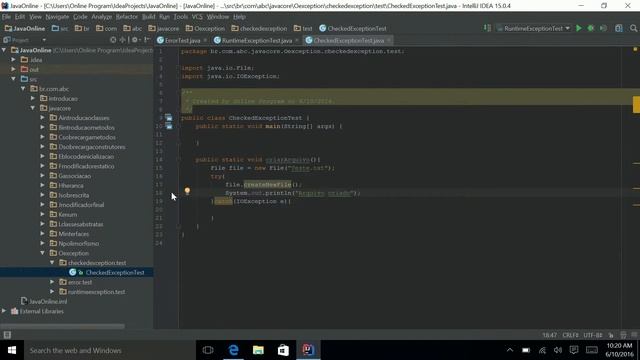This screenshot has width=640, height=360.
Task: Click the Windows Start button
Action: pos(12,350)
